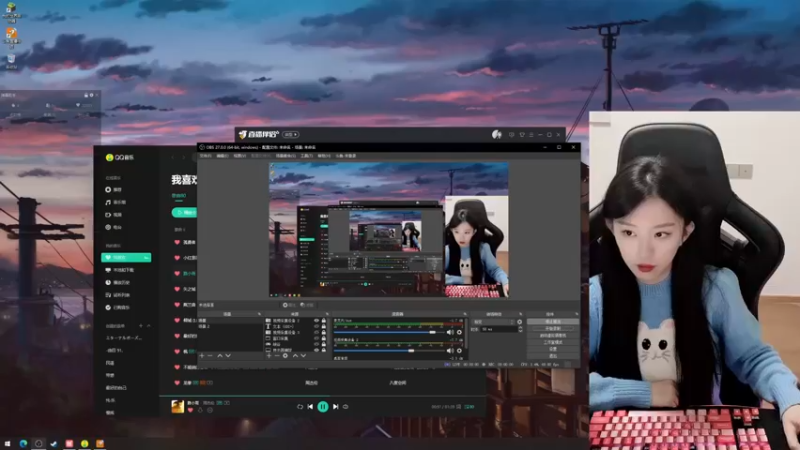Pause playback in QQ Music player

point(322,407)
